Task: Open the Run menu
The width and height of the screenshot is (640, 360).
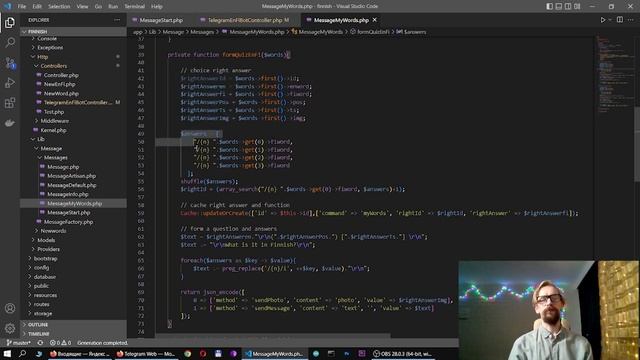Action: [113, 6]
